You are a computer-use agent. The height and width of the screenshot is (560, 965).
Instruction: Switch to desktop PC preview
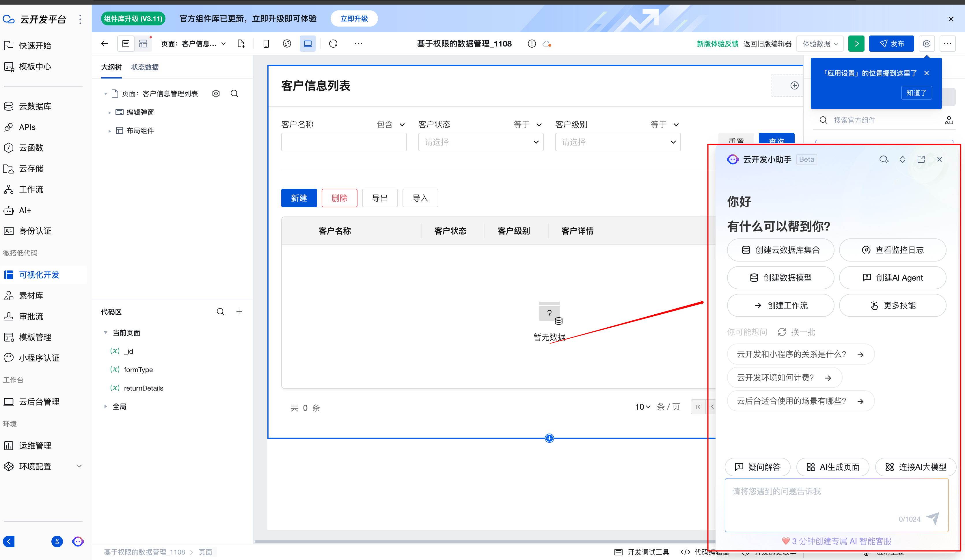point(308,44)
